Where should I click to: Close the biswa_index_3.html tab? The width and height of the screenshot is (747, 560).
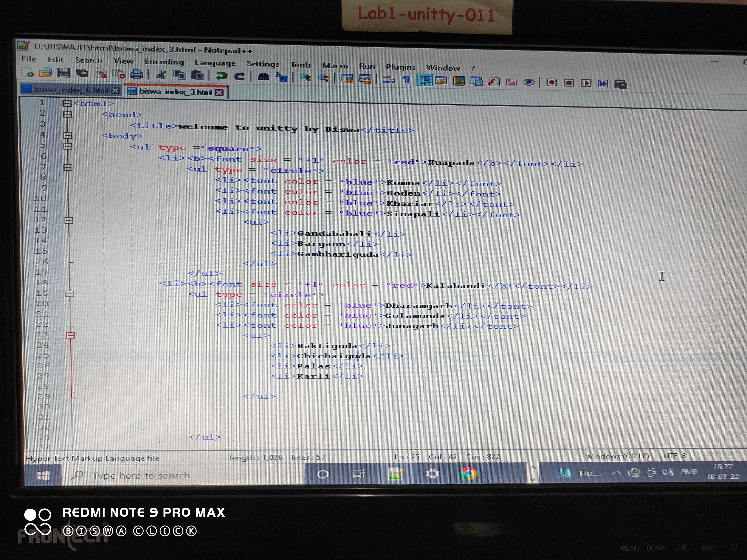point(219,92)
